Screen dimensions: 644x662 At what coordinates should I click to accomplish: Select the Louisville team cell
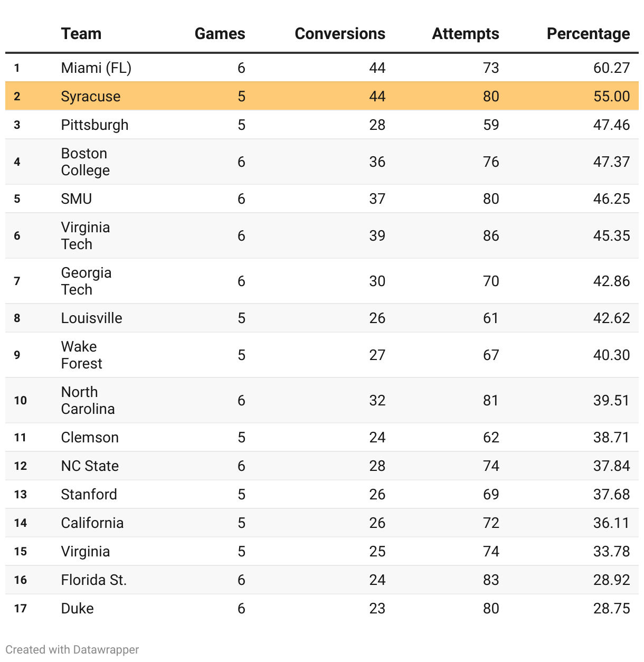point(91,318)
